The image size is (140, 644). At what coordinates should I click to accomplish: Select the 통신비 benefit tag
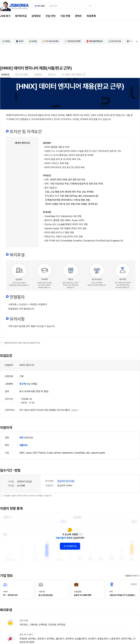[20, 41]
